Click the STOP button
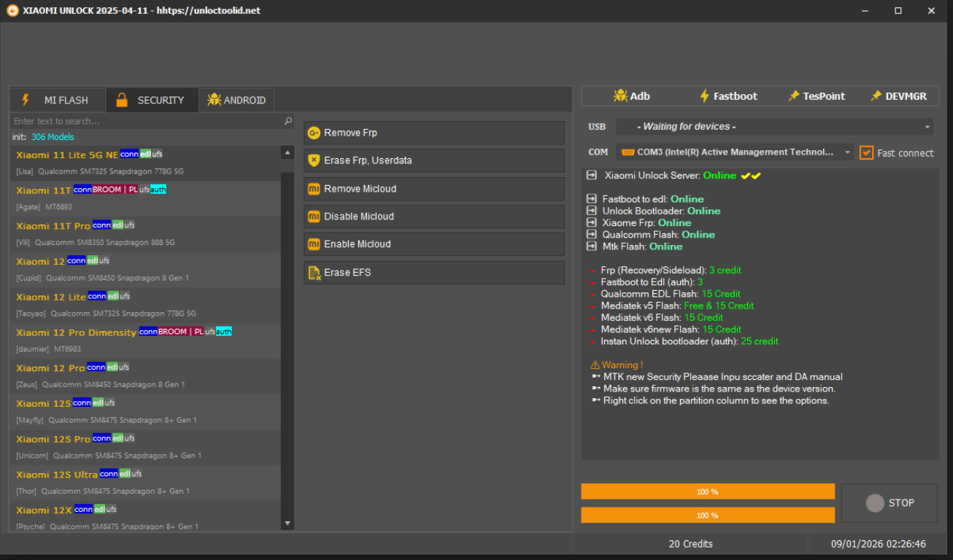The height and width of the screenshot is (560, 953). click(889, 503)
